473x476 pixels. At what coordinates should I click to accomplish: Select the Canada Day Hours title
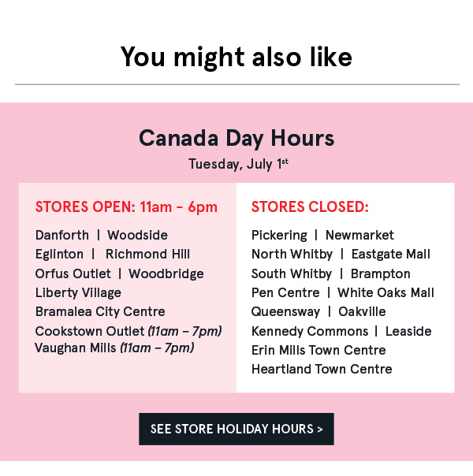click(x=236, y=139)
